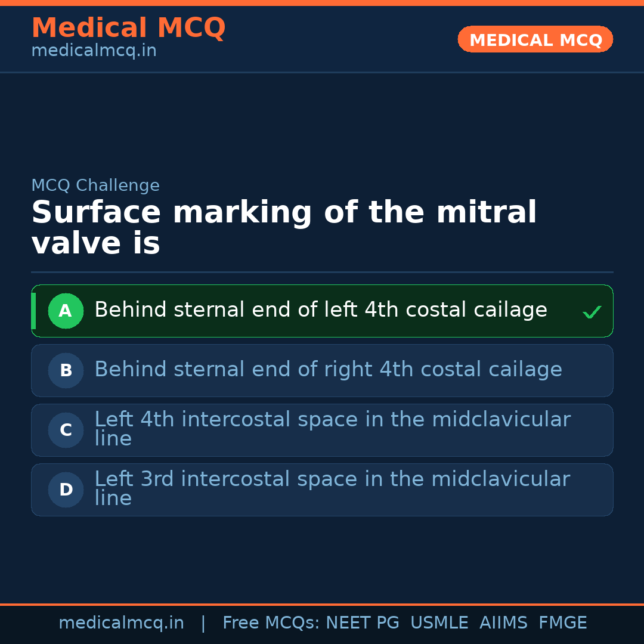Click the D letter circle icon
Viewport: 644px width, 644px height.
tap(66, 490)
